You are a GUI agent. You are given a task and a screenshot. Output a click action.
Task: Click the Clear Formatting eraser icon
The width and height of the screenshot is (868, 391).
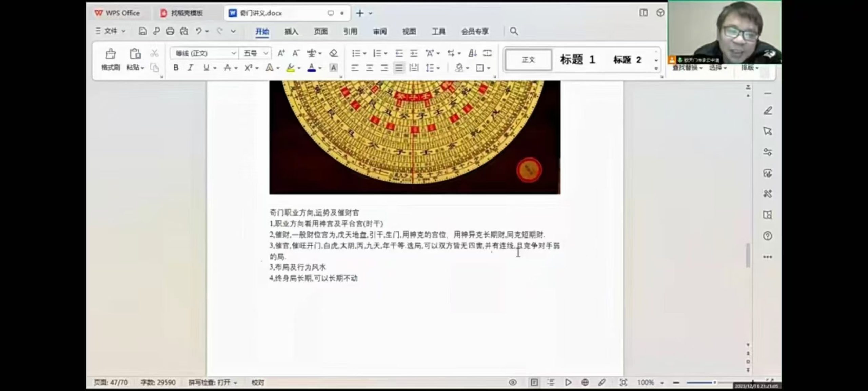coord(333,53)
